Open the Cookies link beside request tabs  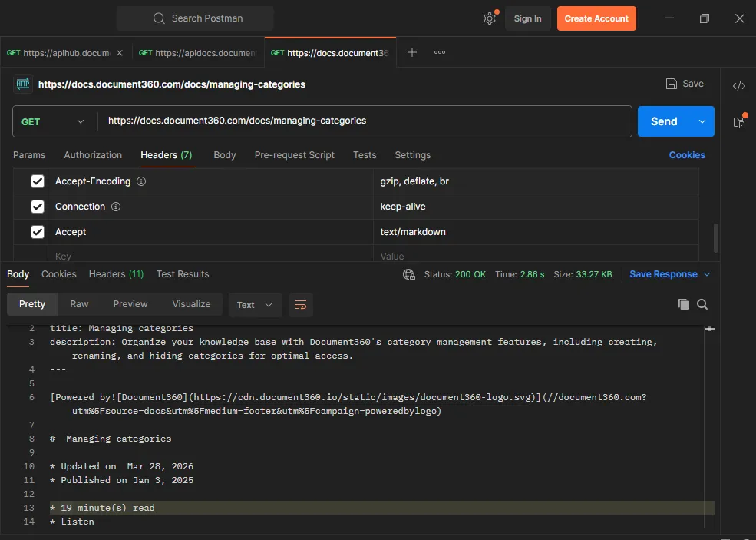[x=687, y=155]
